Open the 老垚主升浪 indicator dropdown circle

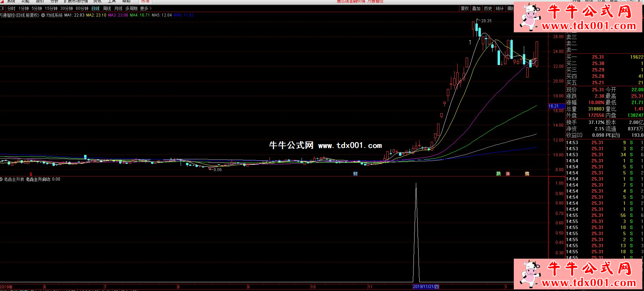(1, 179)
